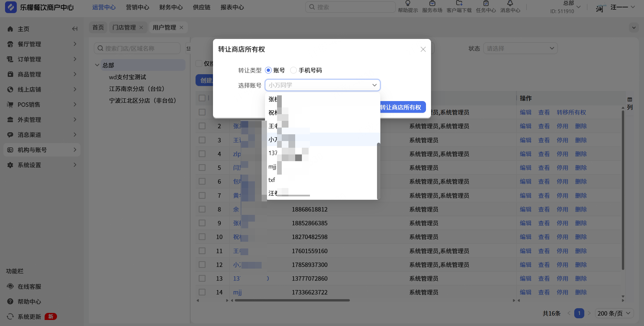This screenshot has height=326, width=644.
Task: Open the 选择账号 dropdown
Action: [x=322, y=85]
